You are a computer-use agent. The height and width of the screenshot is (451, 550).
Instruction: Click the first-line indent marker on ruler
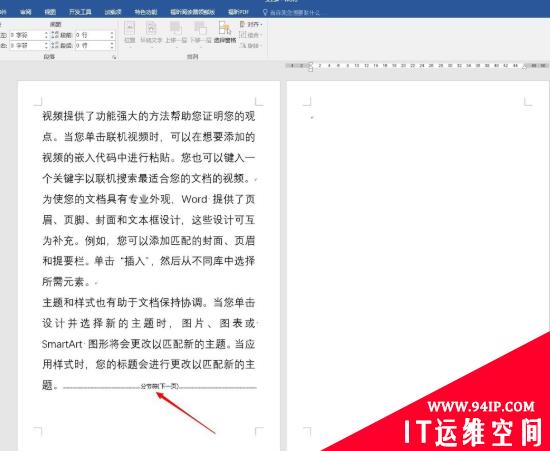click(310, 64)
